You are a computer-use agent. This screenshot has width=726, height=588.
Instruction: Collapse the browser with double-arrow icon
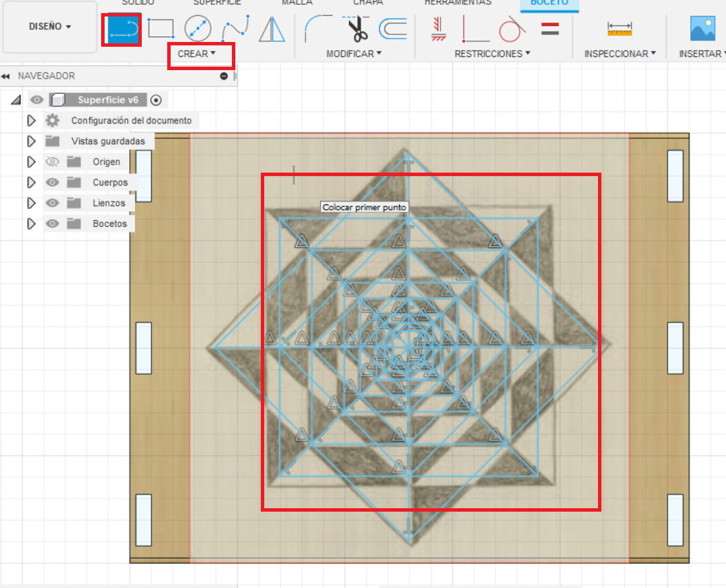coord(6,76)
